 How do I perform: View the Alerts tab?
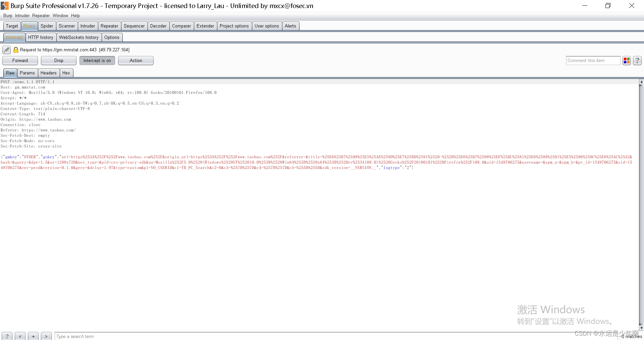tap(290, 26)
